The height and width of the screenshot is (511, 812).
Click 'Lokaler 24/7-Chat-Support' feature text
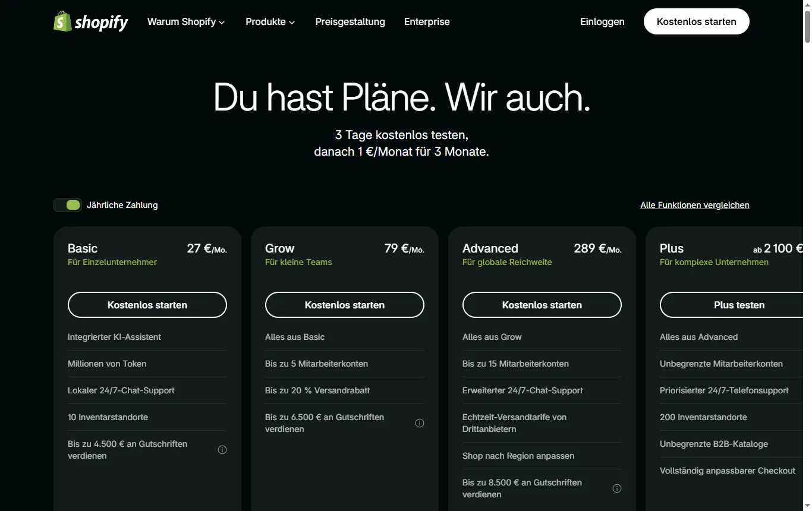121,390
